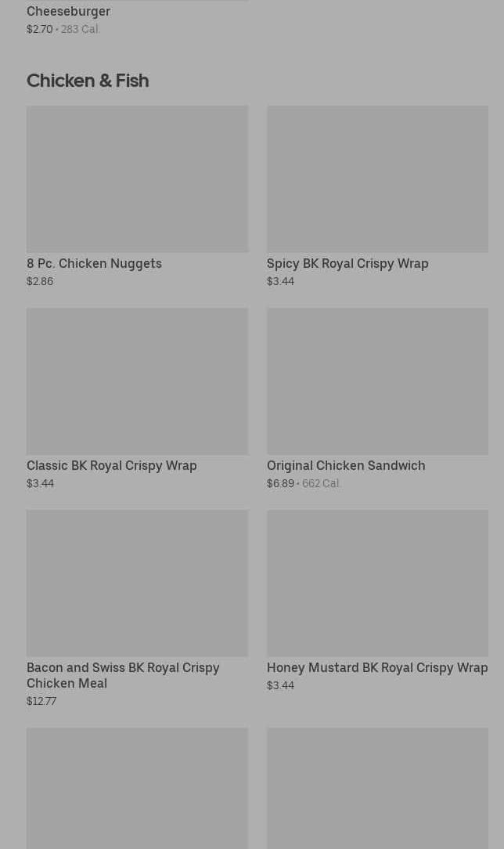Select the Cheeseburger item name
The image size is (504, 849).
pos(69,12)
